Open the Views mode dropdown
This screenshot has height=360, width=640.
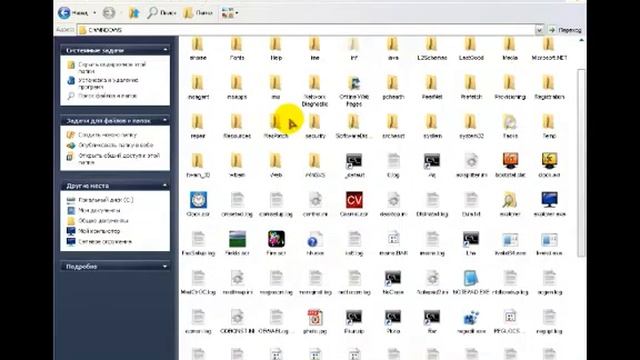tap(230, 13)
